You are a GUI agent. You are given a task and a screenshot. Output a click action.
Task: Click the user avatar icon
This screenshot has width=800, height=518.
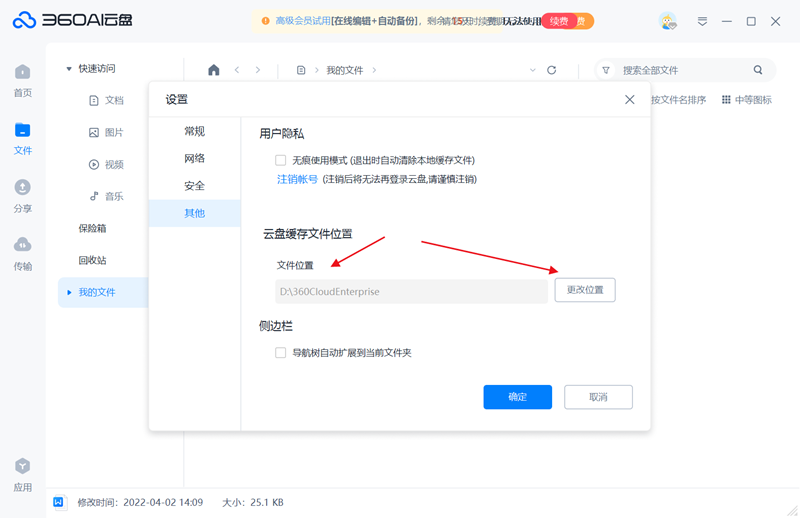pyautogui.click(x=667, y=21)
